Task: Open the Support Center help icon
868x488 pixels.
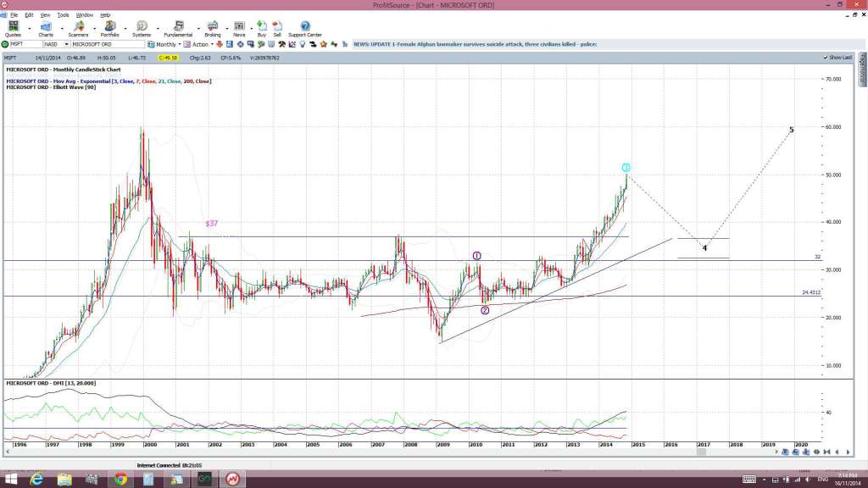Action: click(x=305, y=28)
